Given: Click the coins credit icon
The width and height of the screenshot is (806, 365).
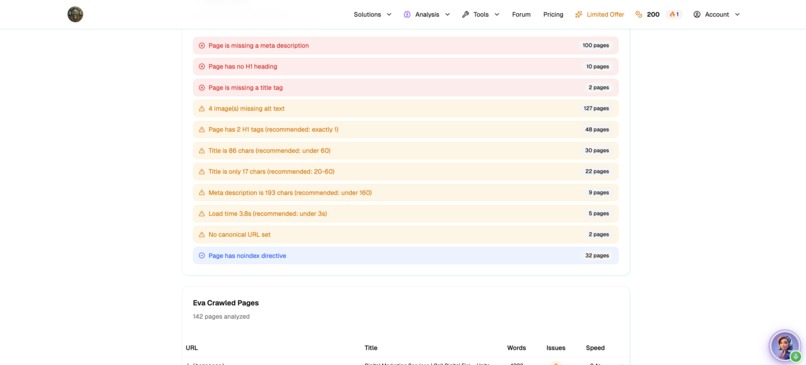Looking at the screenshot, I should (638, 14).
